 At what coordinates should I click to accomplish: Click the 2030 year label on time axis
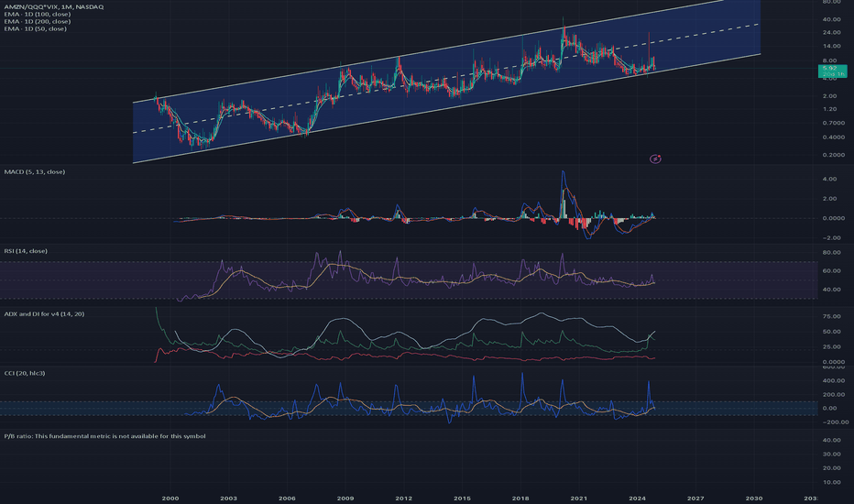754,498
